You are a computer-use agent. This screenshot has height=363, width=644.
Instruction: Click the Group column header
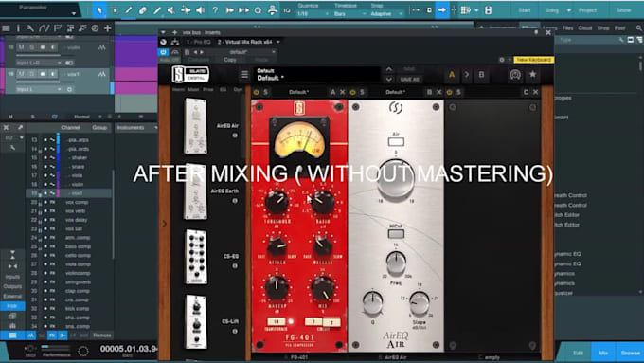click(x=99, y=128)
